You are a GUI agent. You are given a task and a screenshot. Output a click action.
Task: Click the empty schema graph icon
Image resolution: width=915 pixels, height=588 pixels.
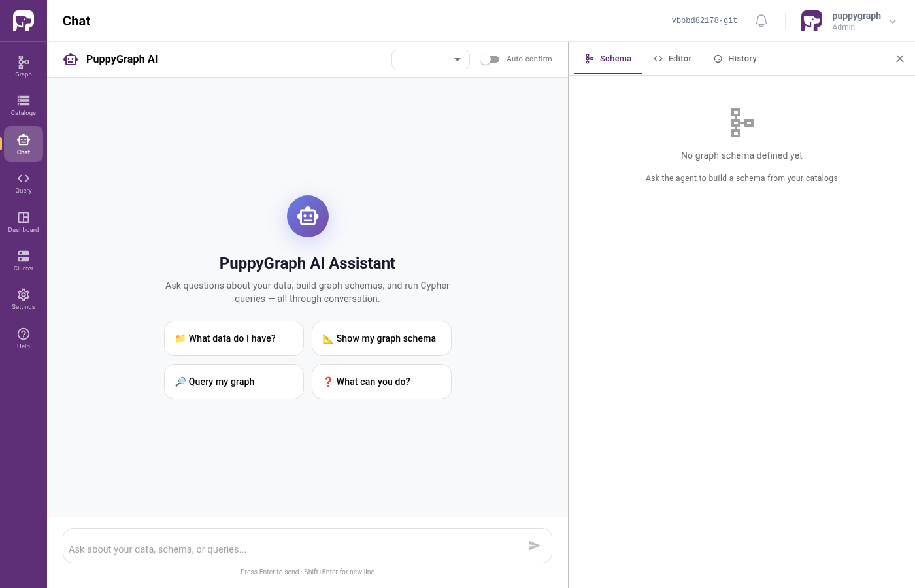coord(742,123)
